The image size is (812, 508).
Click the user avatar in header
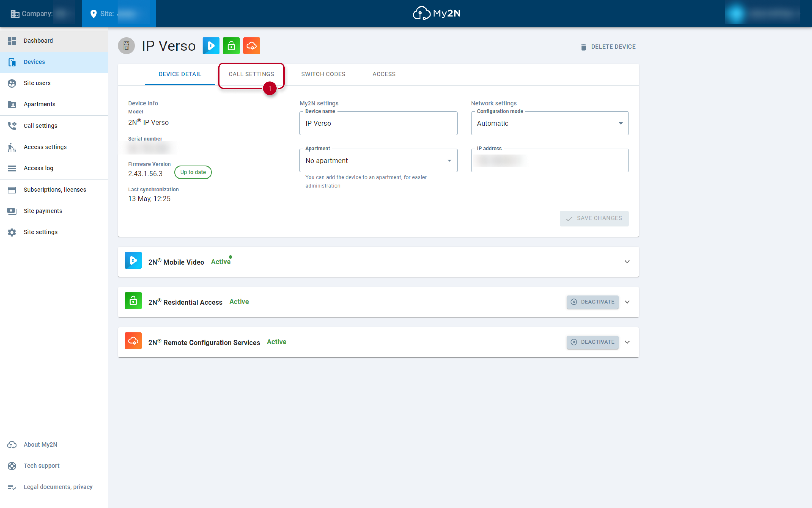tap(736, 13)
